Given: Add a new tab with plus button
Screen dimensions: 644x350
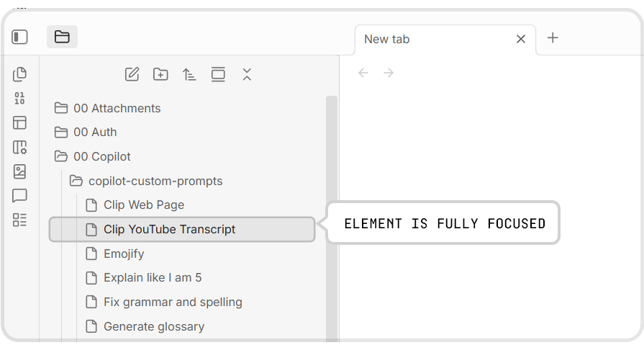Looking at the screenshot, I should pos(553,38).
